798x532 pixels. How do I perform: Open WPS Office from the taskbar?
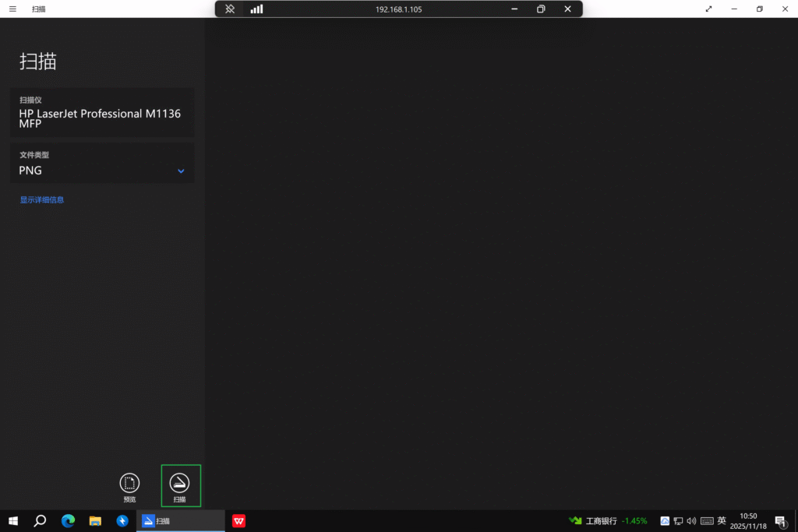click(x=238, y=521)
